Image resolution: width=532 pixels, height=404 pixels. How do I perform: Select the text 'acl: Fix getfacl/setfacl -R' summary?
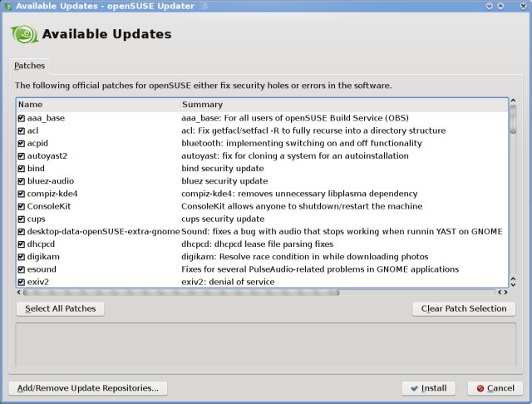(313, 131)
